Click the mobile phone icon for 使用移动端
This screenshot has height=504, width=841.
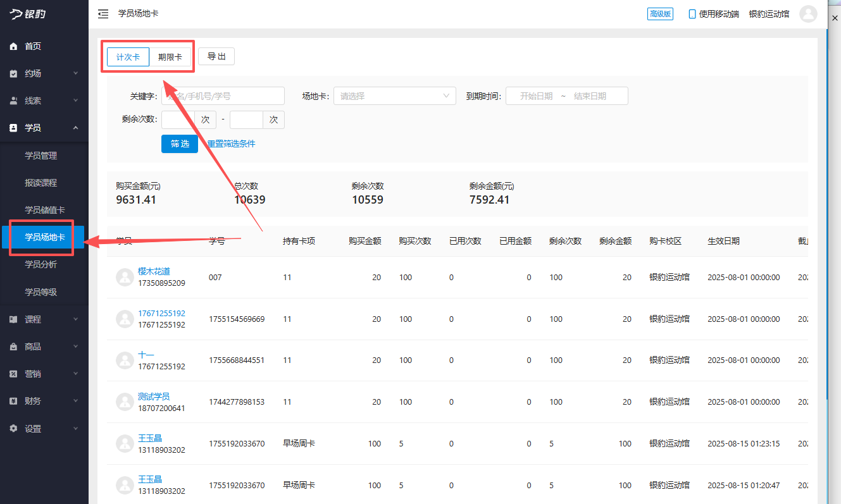pos(692,14)
